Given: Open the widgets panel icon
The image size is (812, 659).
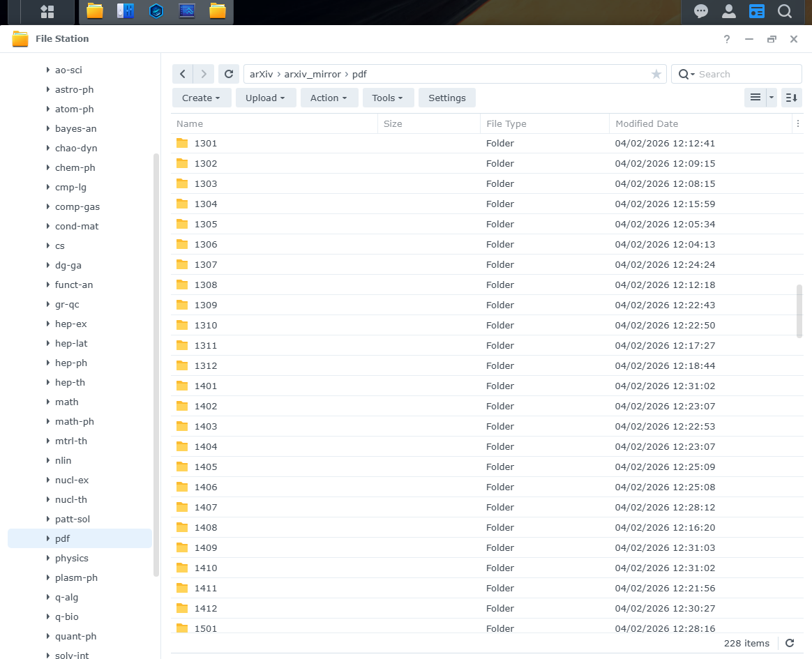Looking at the screenshot, I should click(x=756, y=11).
